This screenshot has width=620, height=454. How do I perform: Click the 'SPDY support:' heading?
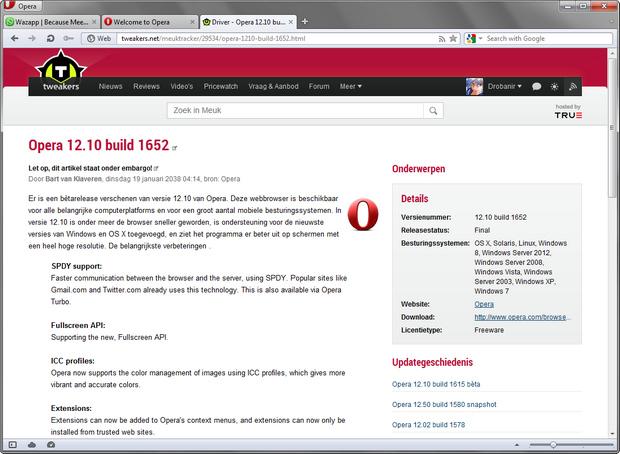tap(76, 266)
